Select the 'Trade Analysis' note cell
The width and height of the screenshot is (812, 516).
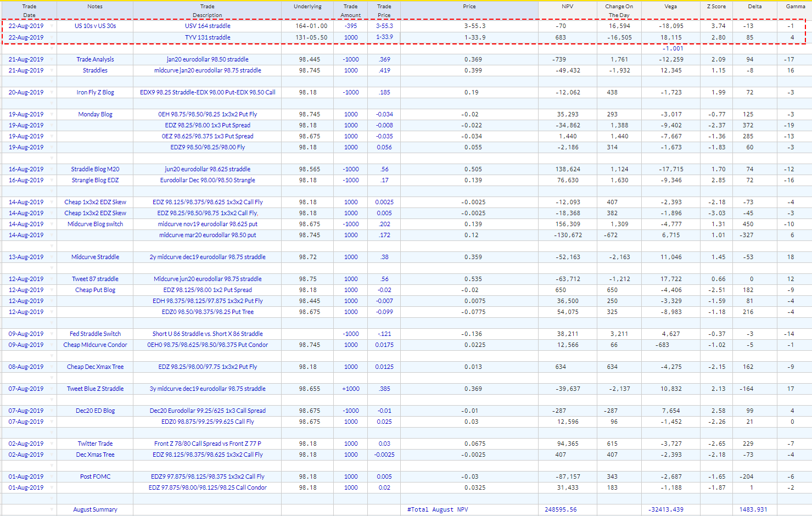click(95, 59)
